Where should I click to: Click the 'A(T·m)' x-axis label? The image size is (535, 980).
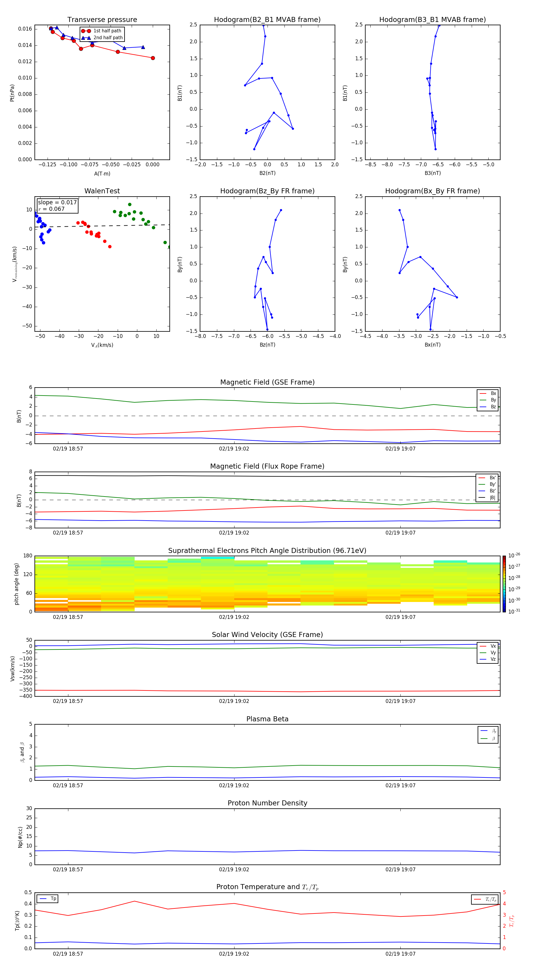(x=102, y=173)
